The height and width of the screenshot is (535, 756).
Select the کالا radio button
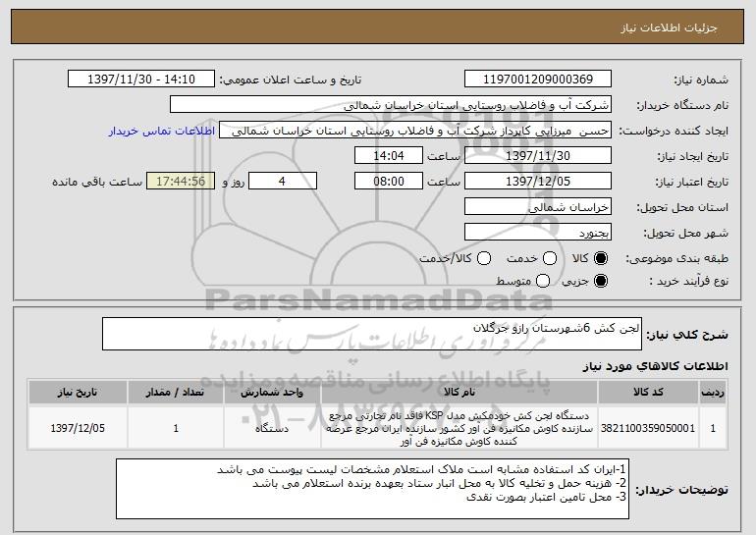[x=601, y=258]
